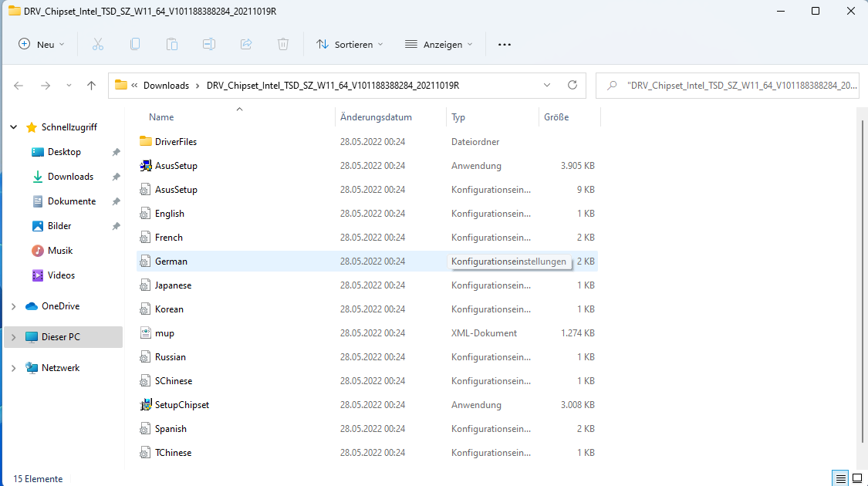The height and width of the screenshot is (486, 868).
Task: Click the Desktop icon in sidebar
Action: pyautogui.click(x=38, y=152)
